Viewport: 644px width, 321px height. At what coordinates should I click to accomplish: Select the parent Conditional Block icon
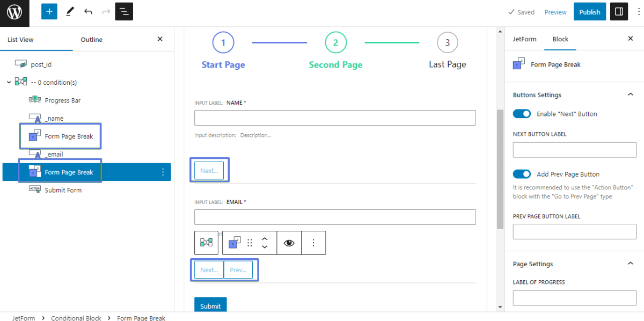pyautogui.click(x=206, y=243)
